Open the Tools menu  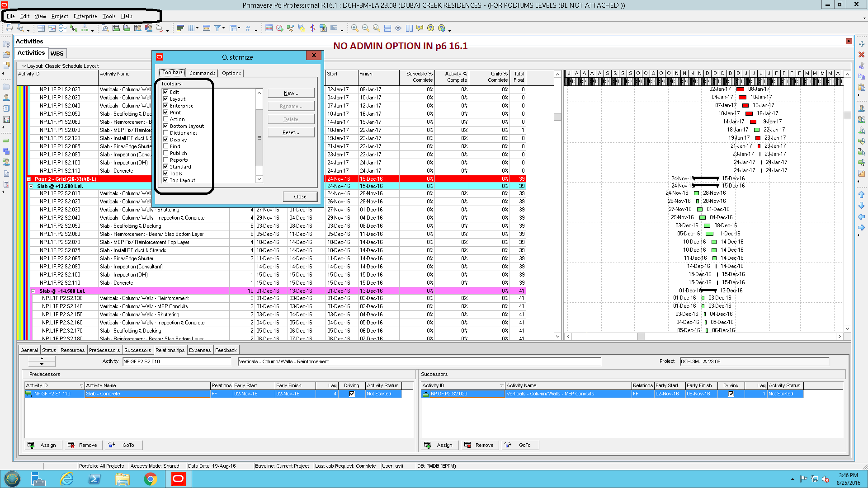click(x=109, y=16)
